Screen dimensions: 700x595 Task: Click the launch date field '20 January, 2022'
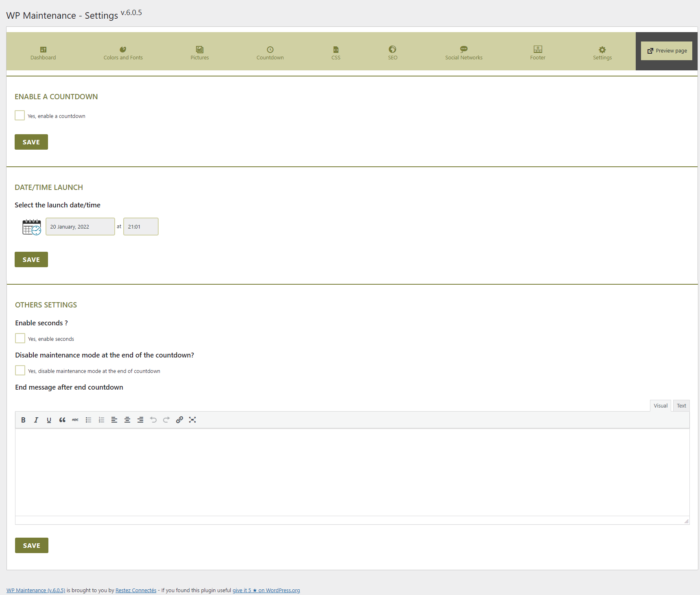coord(80,227)
